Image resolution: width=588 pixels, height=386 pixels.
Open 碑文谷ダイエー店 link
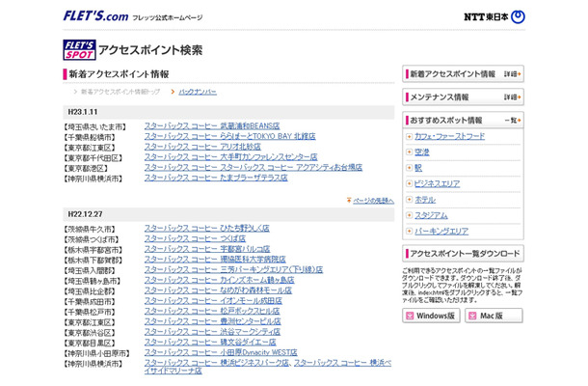(x=210, y=342)
